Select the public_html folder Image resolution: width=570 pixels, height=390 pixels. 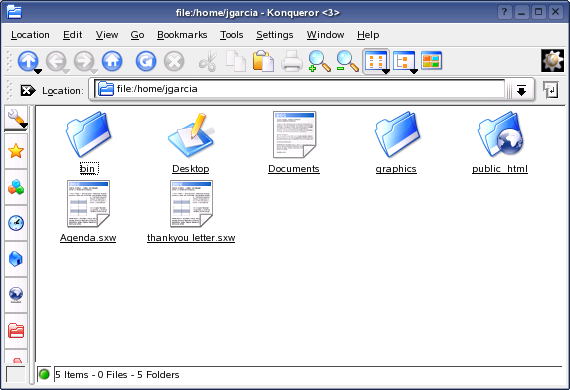click(500, 143)
